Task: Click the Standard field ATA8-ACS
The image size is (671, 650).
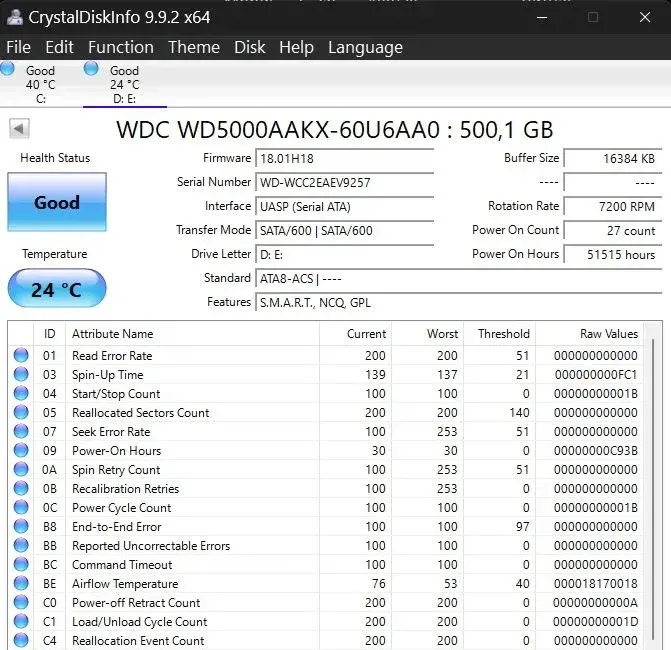Action: tap(459, 279)
